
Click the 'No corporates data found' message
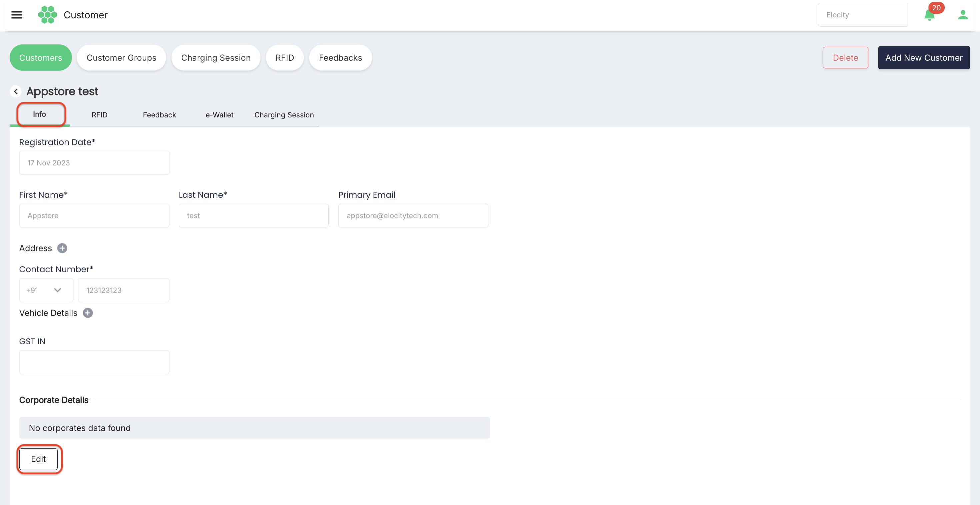255,428
